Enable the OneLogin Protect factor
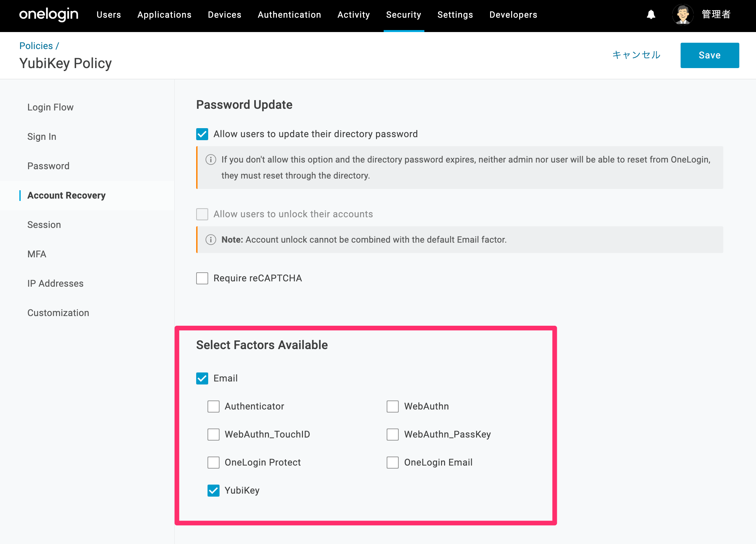This screenshot has height=544, width=756. click(x=214, y=463)
